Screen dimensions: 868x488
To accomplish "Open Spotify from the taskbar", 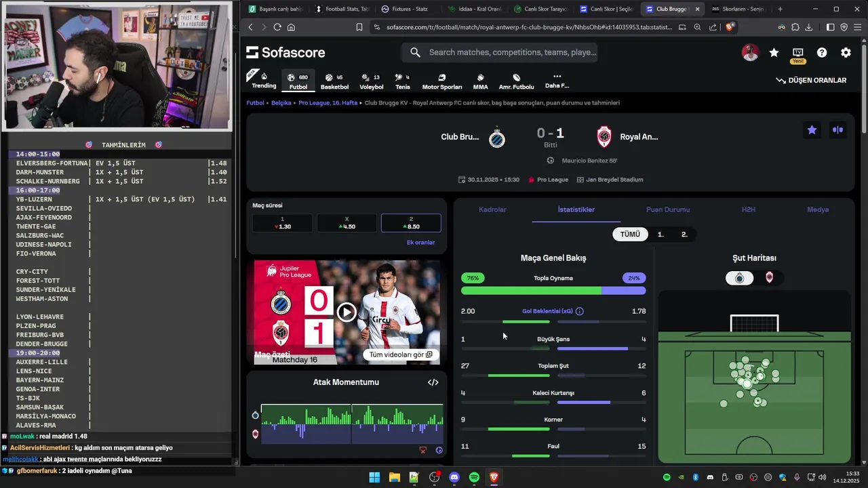I will (474, 477).
